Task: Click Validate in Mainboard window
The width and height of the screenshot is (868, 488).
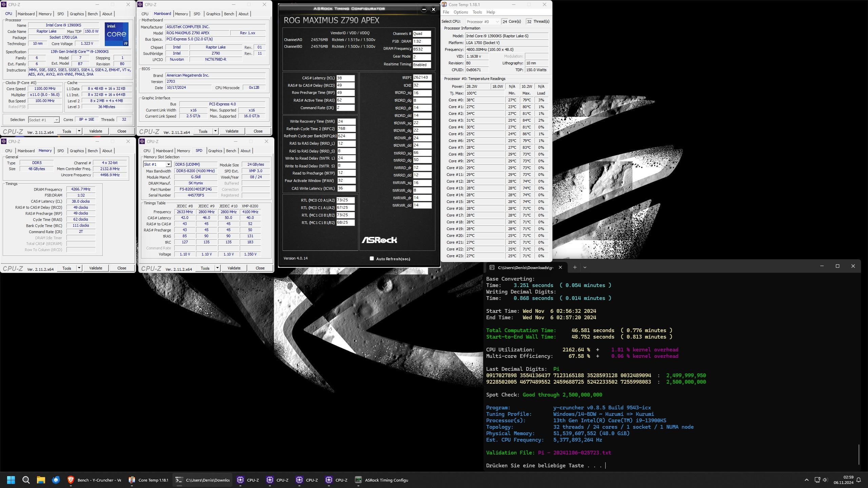Action: [x=232, y=131]
